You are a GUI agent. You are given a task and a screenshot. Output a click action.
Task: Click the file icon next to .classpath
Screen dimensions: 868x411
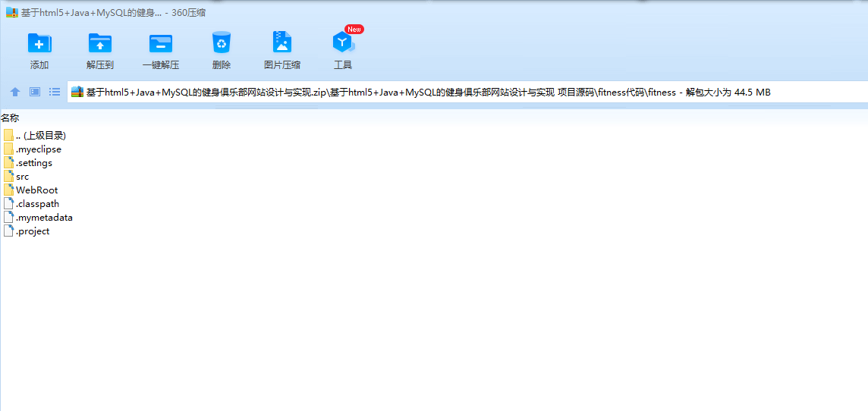click(x=8, y=203)
